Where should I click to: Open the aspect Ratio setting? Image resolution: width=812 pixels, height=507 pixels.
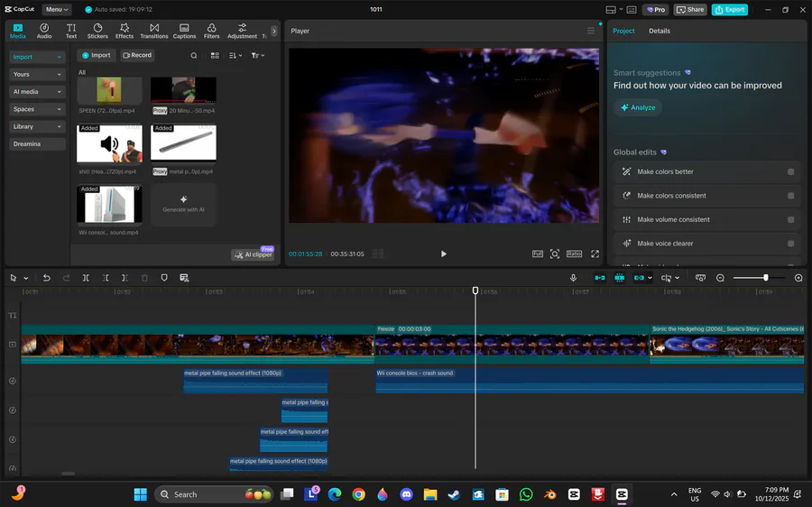pyautogui.click(x=574, y=253)
